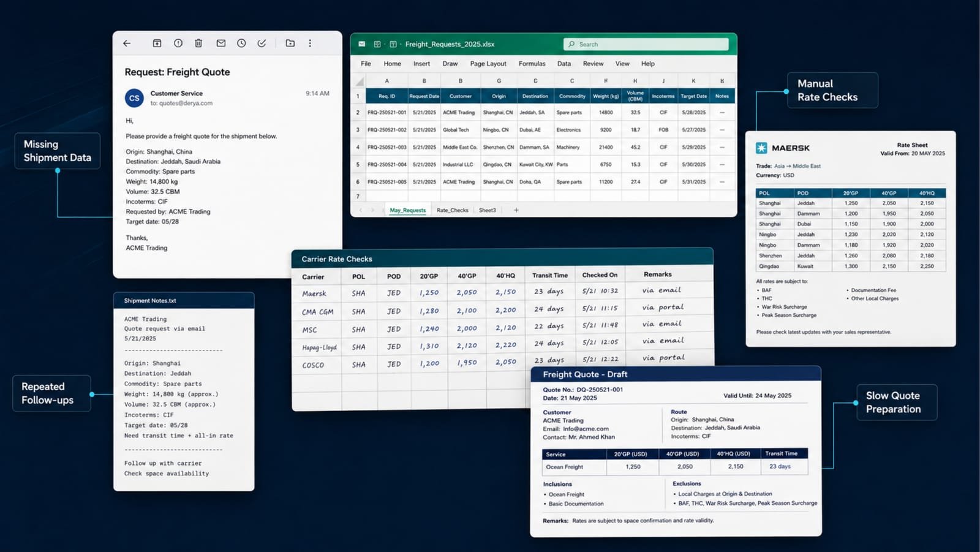980x552 pixels.
Task: Switch to the May_Requests sheet tab
Action: pos(408,210)
